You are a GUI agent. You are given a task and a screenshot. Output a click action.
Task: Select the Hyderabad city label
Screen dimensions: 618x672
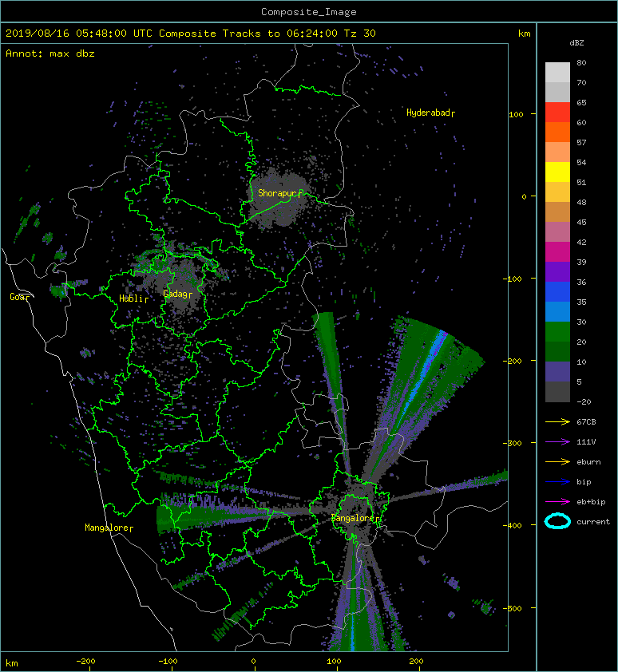430,113
